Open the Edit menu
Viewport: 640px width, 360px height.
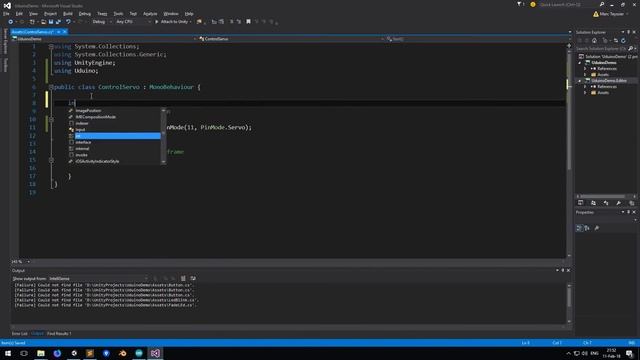point(19,13)
